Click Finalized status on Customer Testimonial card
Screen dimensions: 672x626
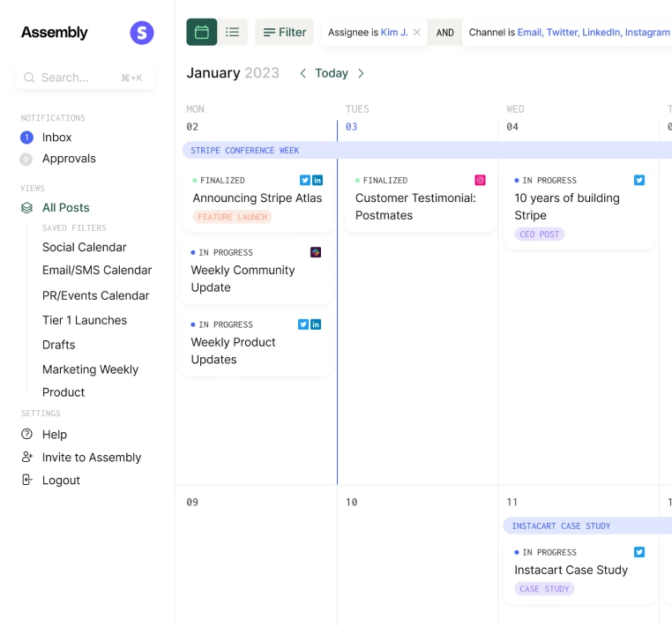click(x=382, y=181)
